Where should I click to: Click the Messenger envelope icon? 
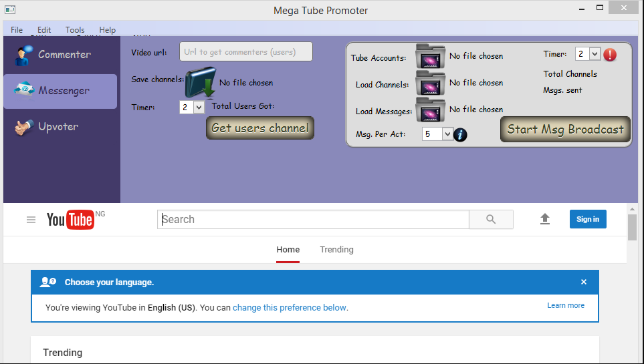24,89
